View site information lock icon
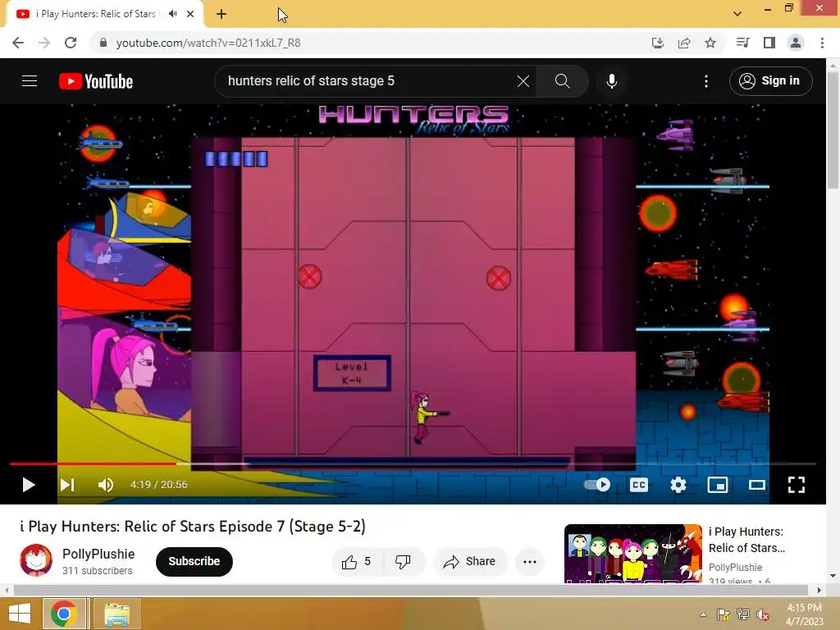The height and width of the screenshot is (630, 840). (x=103, y=43)
